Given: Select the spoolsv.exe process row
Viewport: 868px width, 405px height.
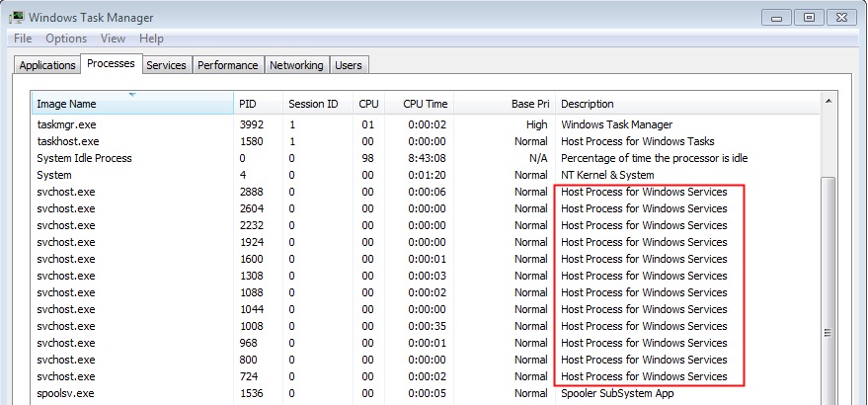Looking at the screenshot, I should [x=426, y=393].
